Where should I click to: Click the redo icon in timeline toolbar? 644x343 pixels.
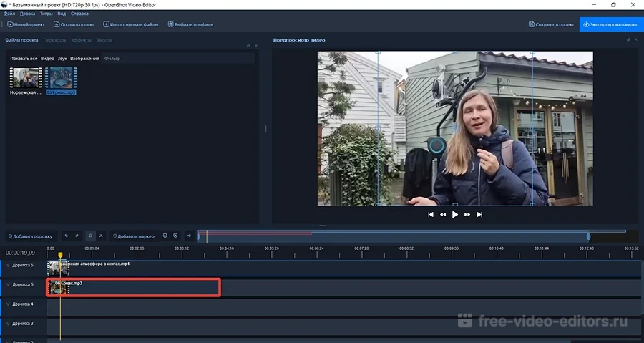[x=77, y=236]
